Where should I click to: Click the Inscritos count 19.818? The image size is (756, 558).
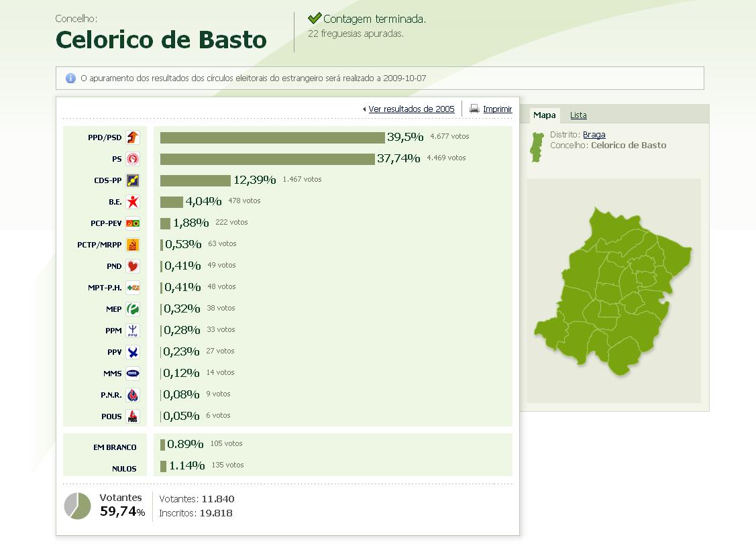click(216, 513)
